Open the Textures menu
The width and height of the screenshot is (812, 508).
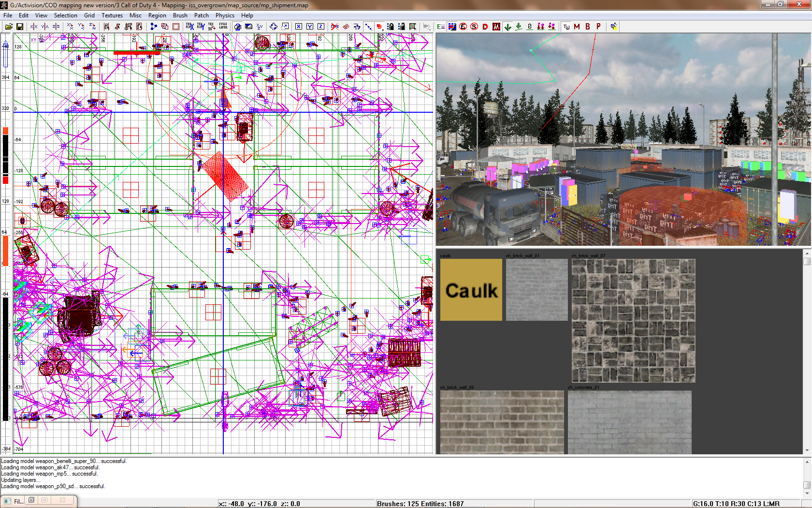112,15
